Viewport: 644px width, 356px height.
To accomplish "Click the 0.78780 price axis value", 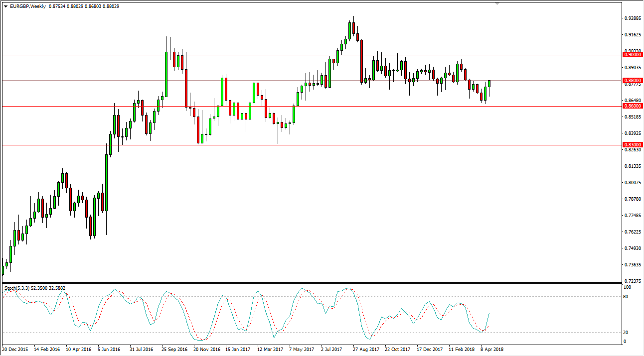I will [x=632, y=199].
